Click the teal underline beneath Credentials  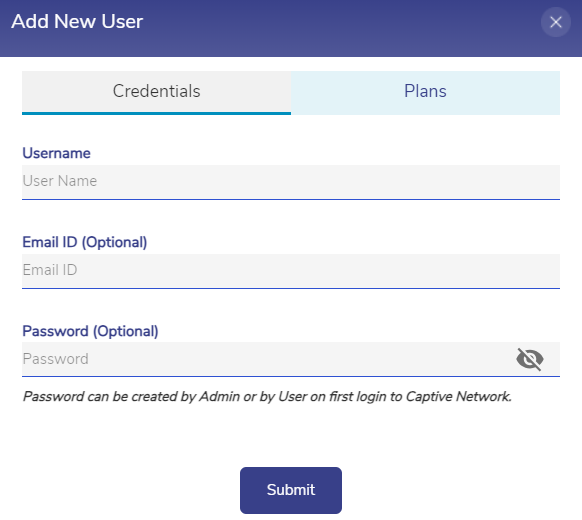coord(156,113)
